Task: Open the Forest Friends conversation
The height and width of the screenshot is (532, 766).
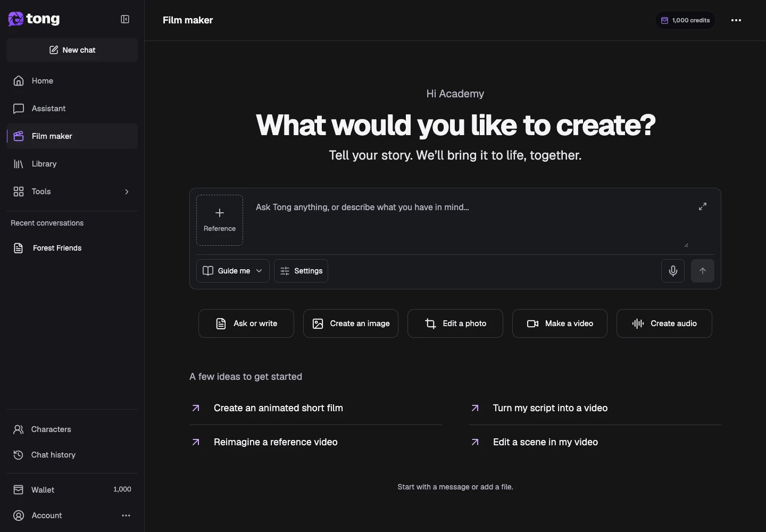Action: click(72, 248)
